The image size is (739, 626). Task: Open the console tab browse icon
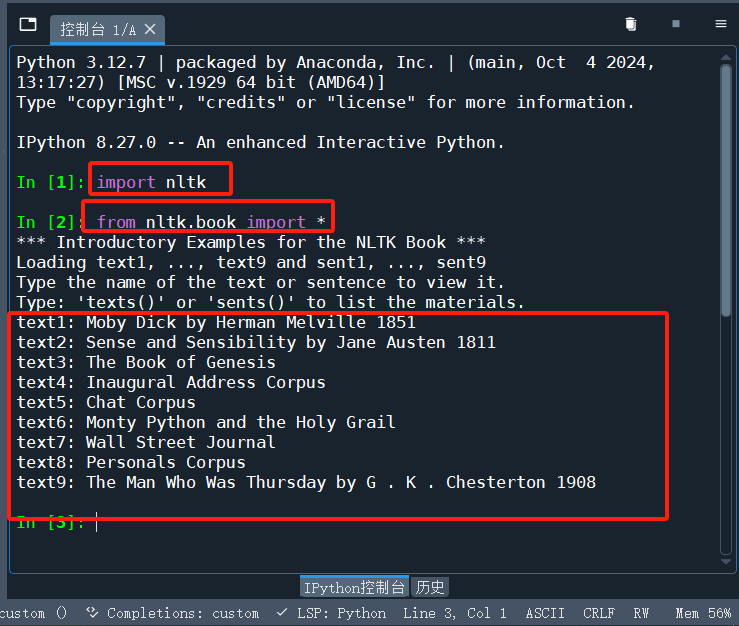28,24
